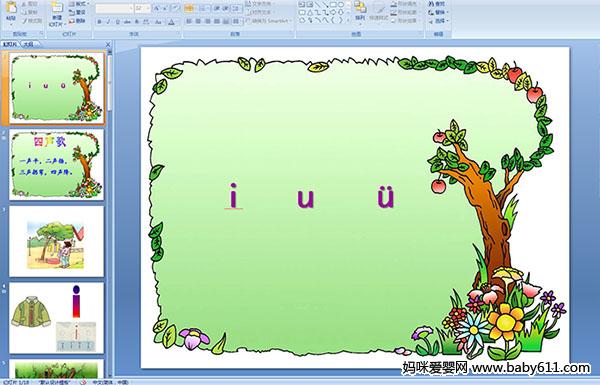Open Shape Outline (形状轮廓)

pos(405,12)
